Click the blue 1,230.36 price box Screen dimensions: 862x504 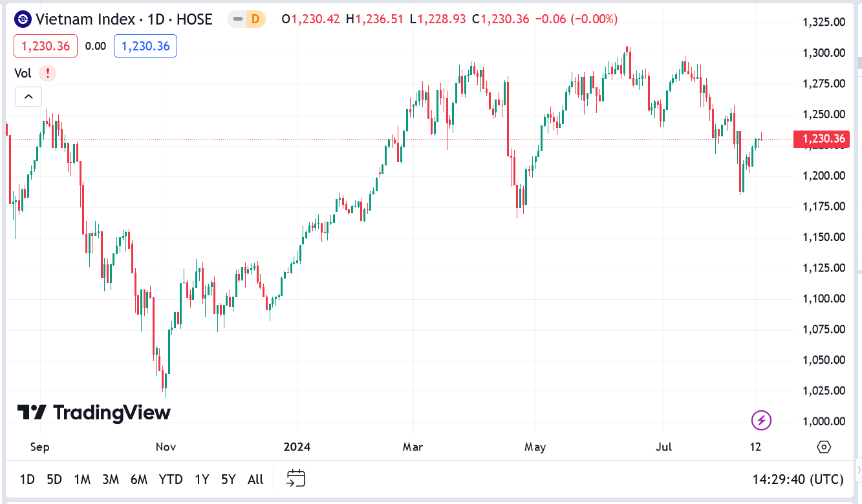point(145,45)
